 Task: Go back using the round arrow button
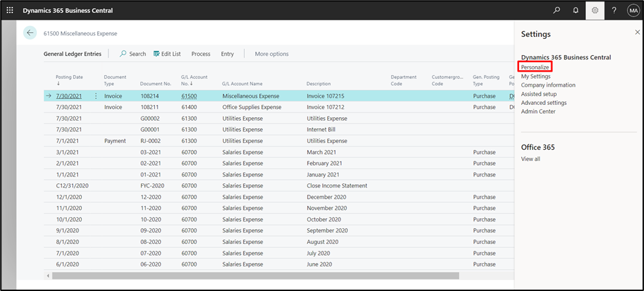click(30, 33)
